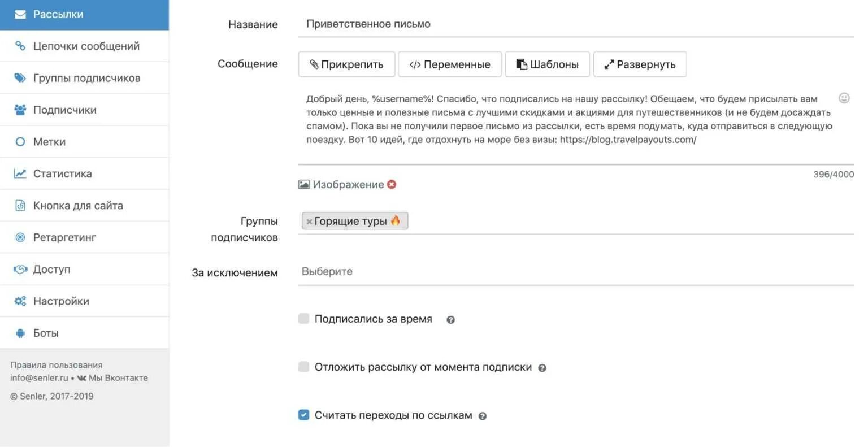Remove the 'Горящие туры' tag via its x

coord(309,222)
